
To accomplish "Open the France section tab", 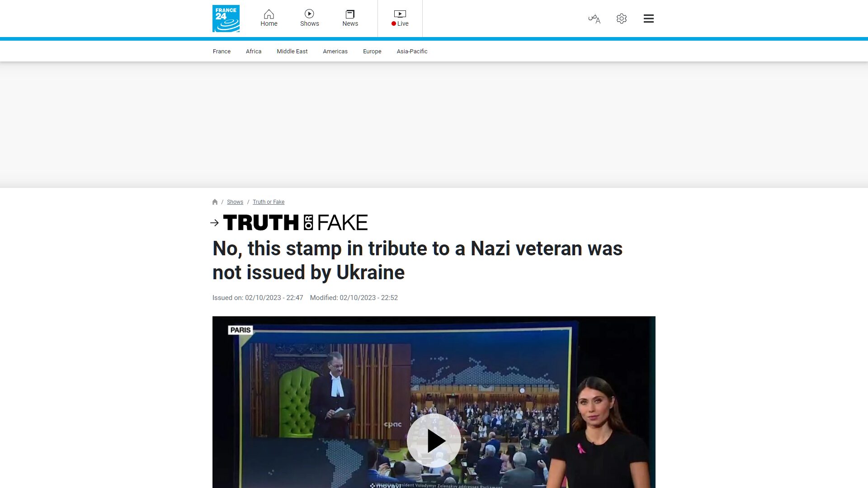I will coord(222,52).
